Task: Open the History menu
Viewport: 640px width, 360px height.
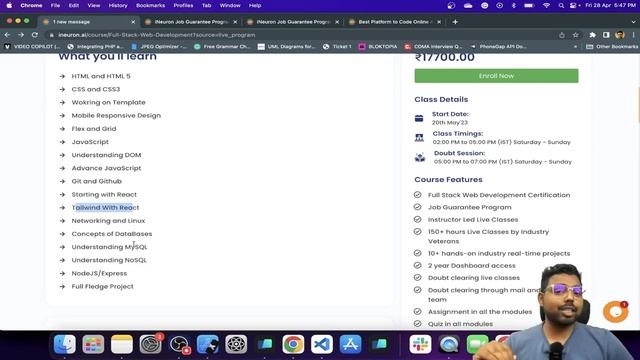Action: (x=118, y=6)
